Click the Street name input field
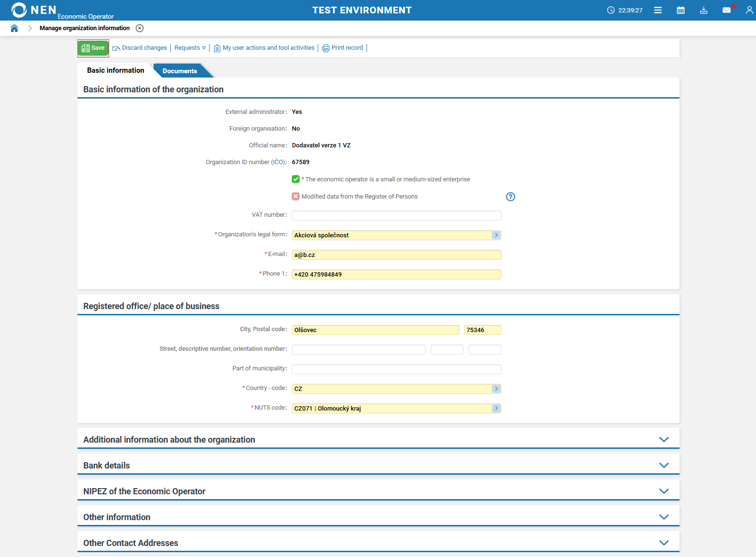The width and height of the screenshot is (756, 557). pyautogui.click(x=359, y=349)
